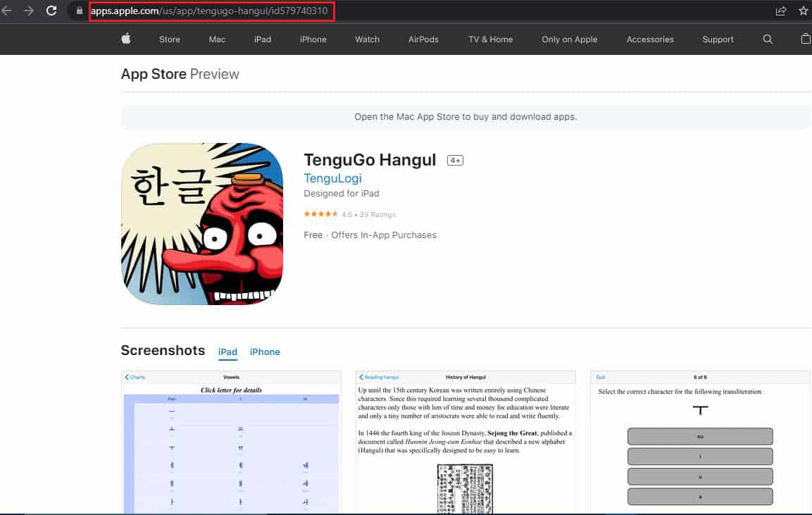Open Apple homepage via Apple logo
This screenshot has width=812, height=515.
(126, 39)
